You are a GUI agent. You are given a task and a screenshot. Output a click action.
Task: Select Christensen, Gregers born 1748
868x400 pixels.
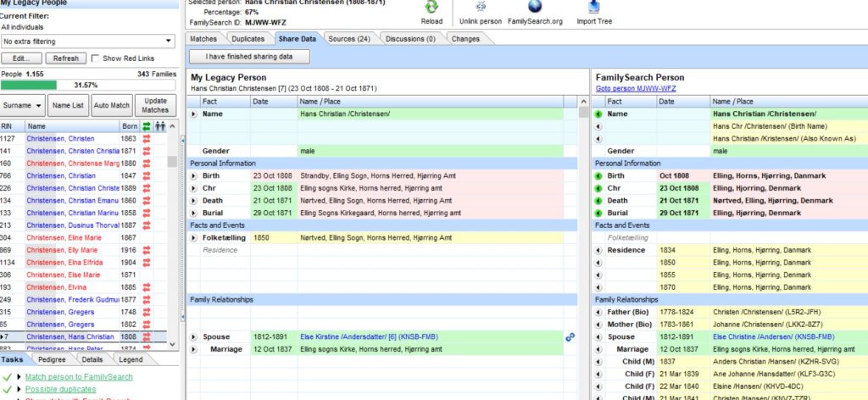[x=61, y=312]
